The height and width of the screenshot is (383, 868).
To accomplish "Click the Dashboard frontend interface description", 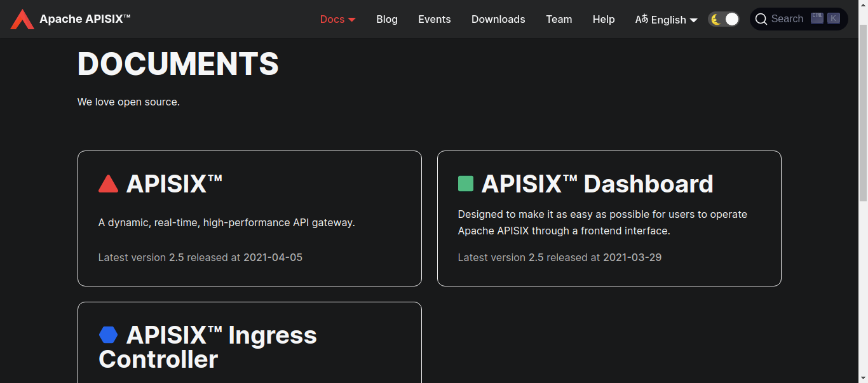I will [x=602, y=222].
